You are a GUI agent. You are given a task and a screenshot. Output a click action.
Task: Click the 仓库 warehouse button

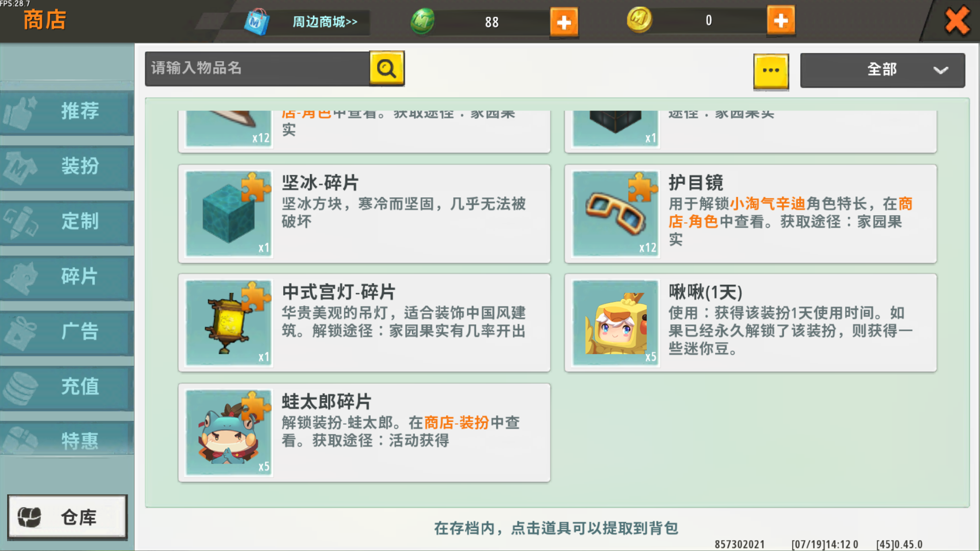67,517
